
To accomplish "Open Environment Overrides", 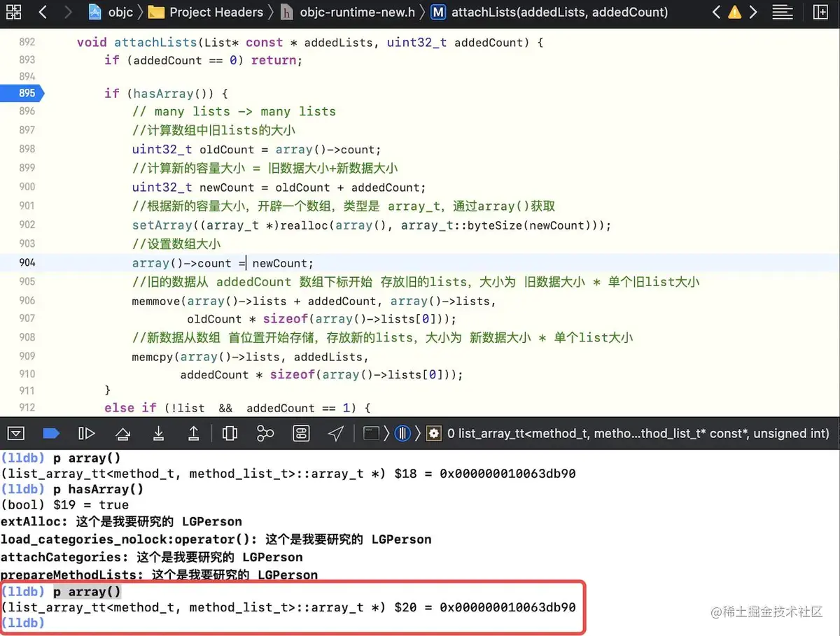I will (301, 434).
